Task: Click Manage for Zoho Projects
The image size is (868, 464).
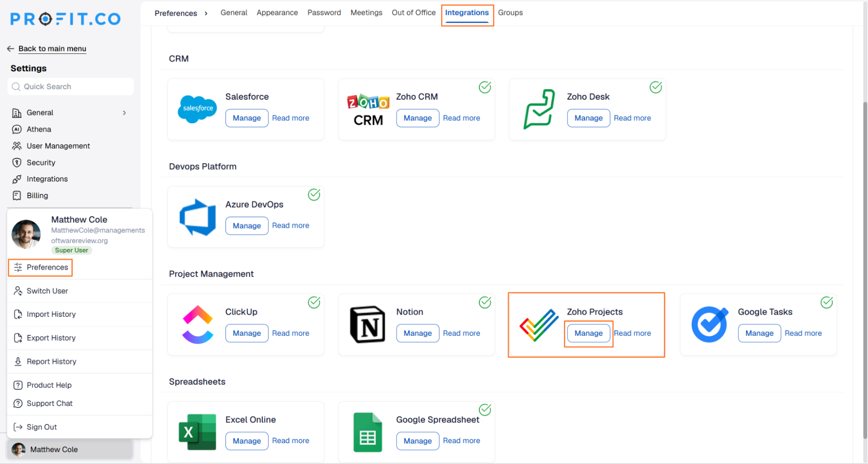Action: (x=588, y=333)
